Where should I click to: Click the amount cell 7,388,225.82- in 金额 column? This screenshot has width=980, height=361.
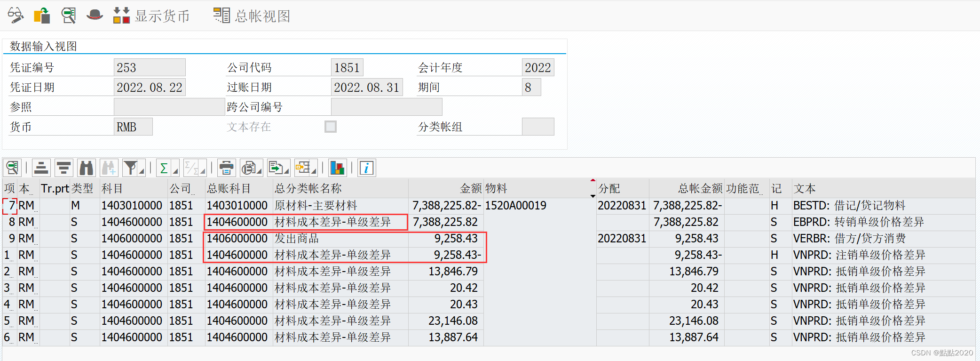(x=446, y=206)
